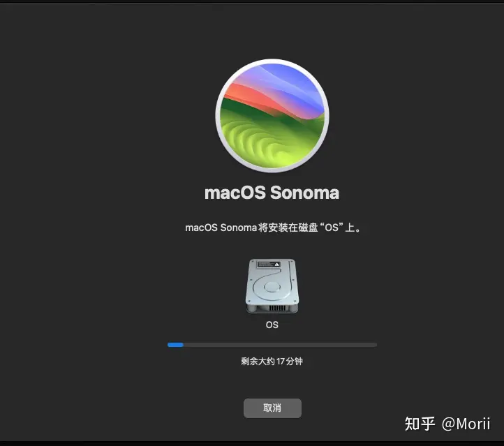Viewport: 504px width, 446px height.
Task: Click the 'macOS Sonoma' bold title
Action: pos(272,193)
